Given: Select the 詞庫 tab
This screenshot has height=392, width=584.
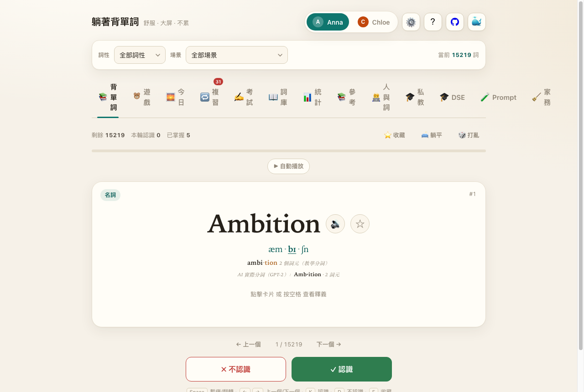Looking at the screenshot, I should click(x=279, y=97).
